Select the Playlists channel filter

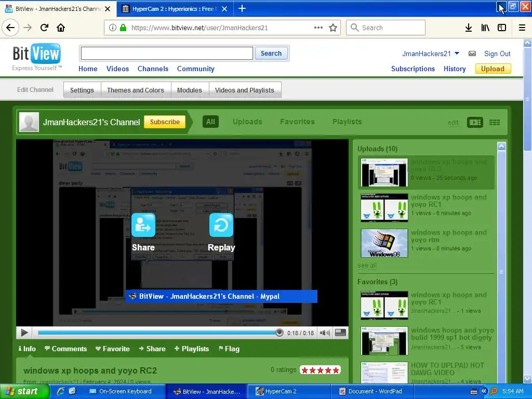tap(347, 122)
